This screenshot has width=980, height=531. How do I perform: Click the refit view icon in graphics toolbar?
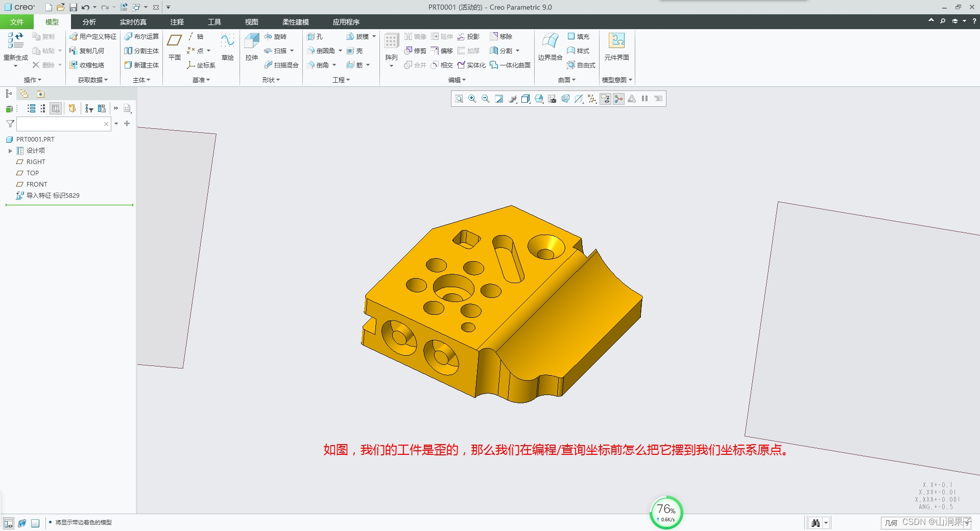[x=459, y=99]
